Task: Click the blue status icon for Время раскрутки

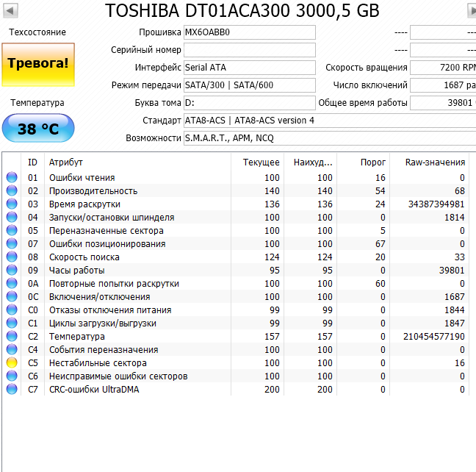Action: (x=12, y=204)
